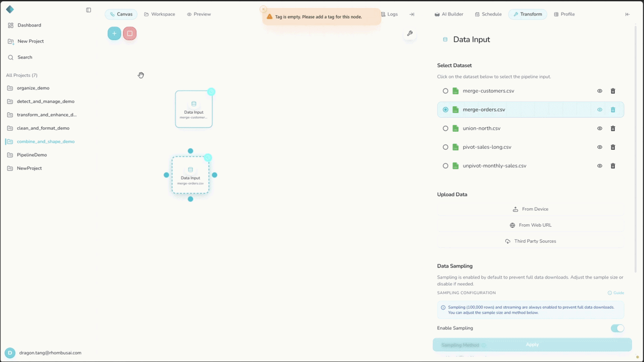Viewport: 644px width, 362px height.
Task: Open the Preview tab
Action: [199, 14]
